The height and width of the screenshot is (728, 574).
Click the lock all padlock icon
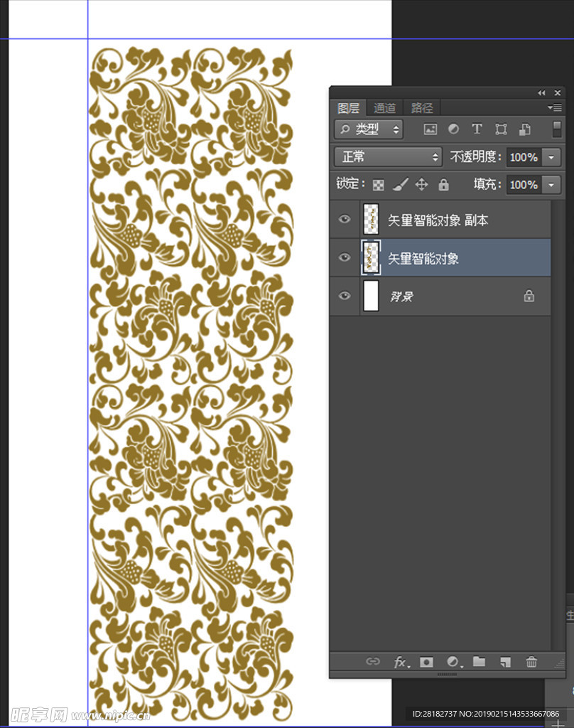point(444,185)
